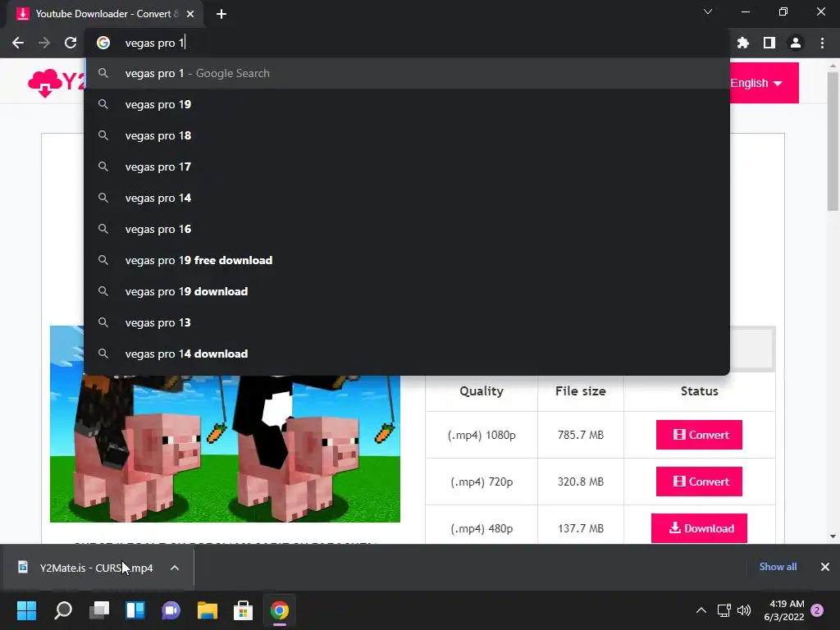
Task: Open the Widgets taskbar icon
Action: pyautogui.click(x=135, y=610)
